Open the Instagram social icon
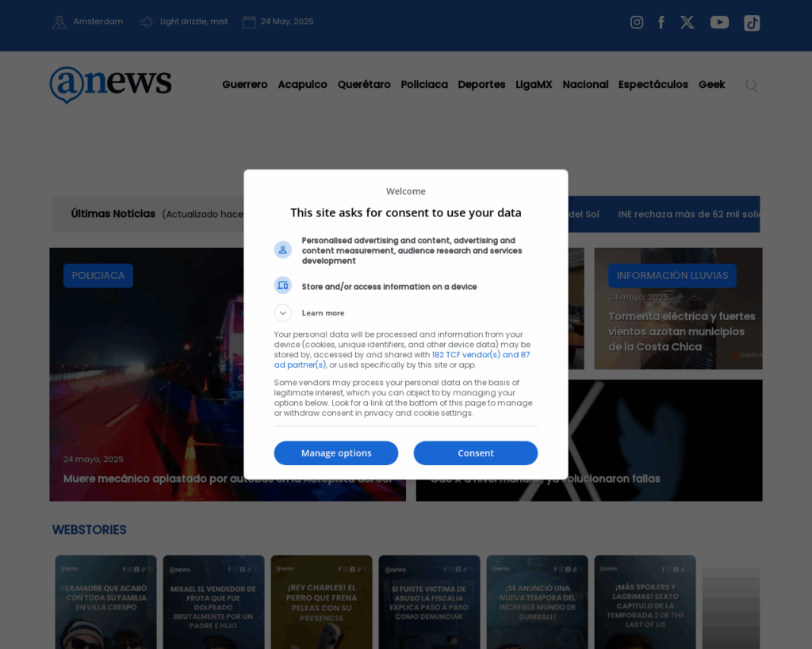 point(636,22)
